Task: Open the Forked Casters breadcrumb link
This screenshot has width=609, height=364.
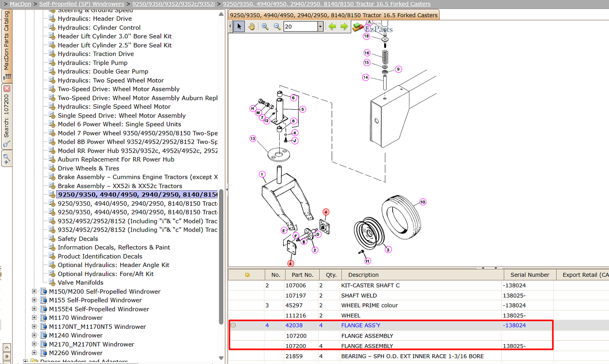Action: click(x=327, y=4)
